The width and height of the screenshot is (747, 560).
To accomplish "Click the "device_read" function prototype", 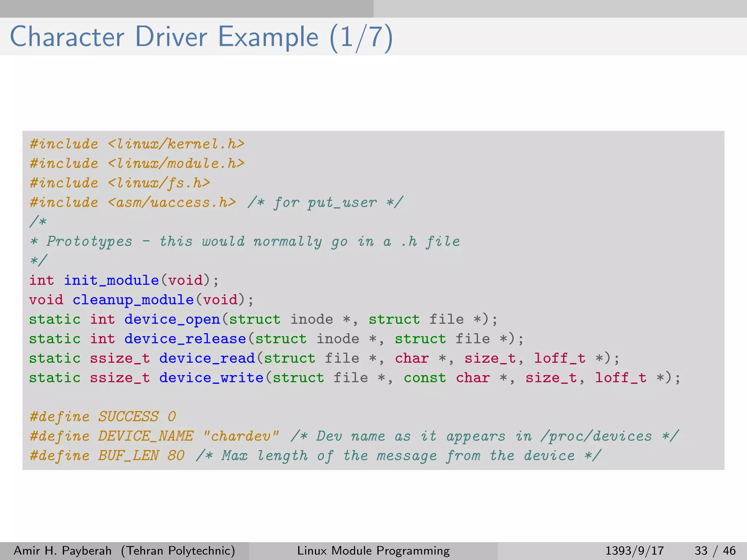I will (x=324, y=358).
